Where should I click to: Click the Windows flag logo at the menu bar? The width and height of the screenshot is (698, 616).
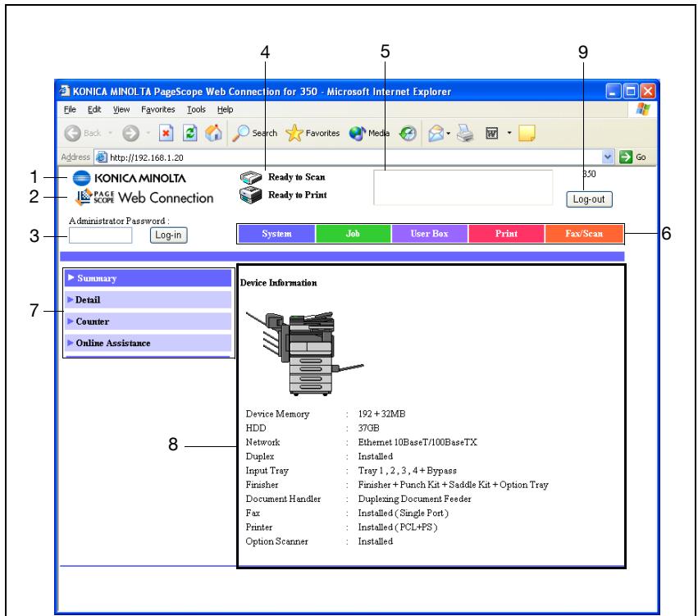pos(643,109)
